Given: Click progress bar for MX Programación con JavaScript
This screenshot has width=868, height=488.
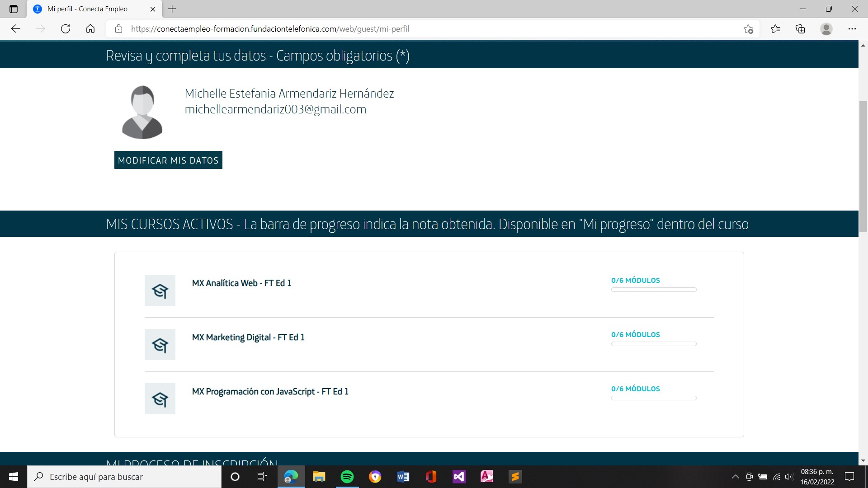Looking at the screenshot, I should click(x=654, y=398).
